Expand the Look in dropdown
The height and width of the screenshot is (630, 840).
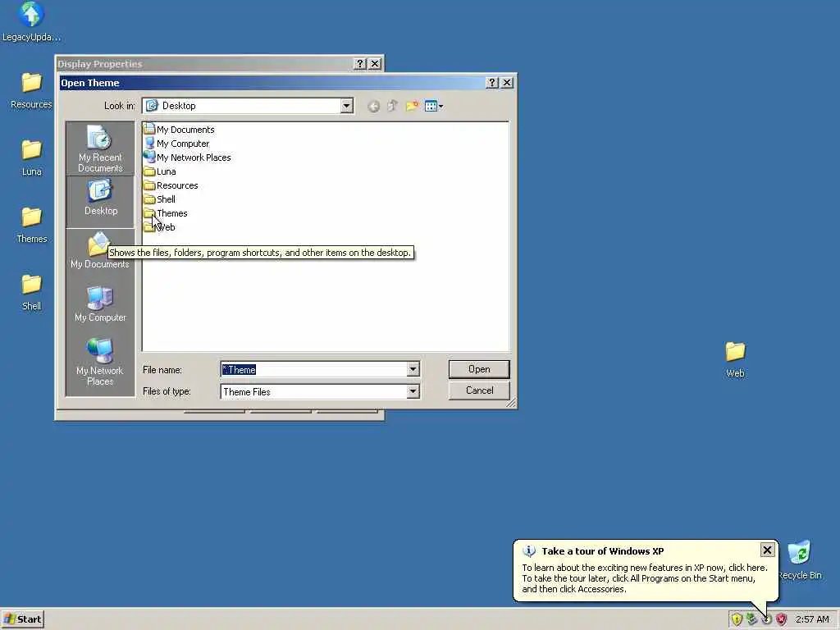[x=347, y=106]
